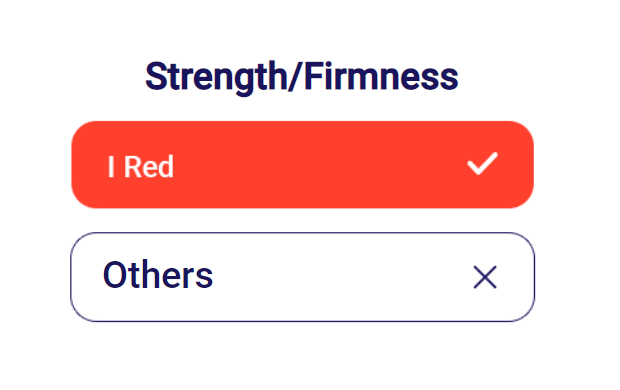Click the 'I Red' label text
The image size is (620, 390).
tap(140, 167)
